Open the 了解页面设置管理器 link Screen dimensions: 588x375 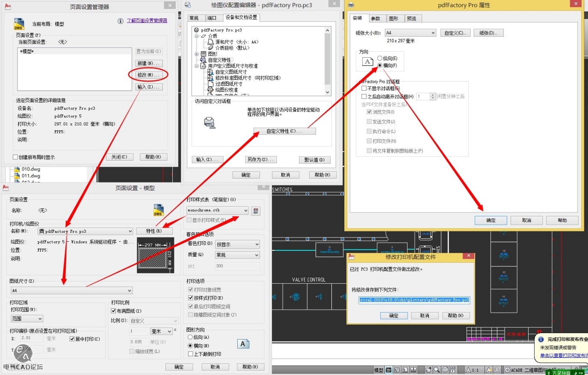[147, 21]
